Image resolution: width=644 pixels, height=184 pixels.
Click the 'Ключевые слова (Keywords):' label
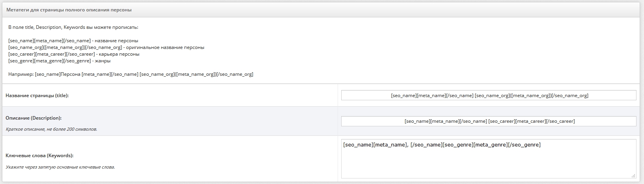point(40,156)
